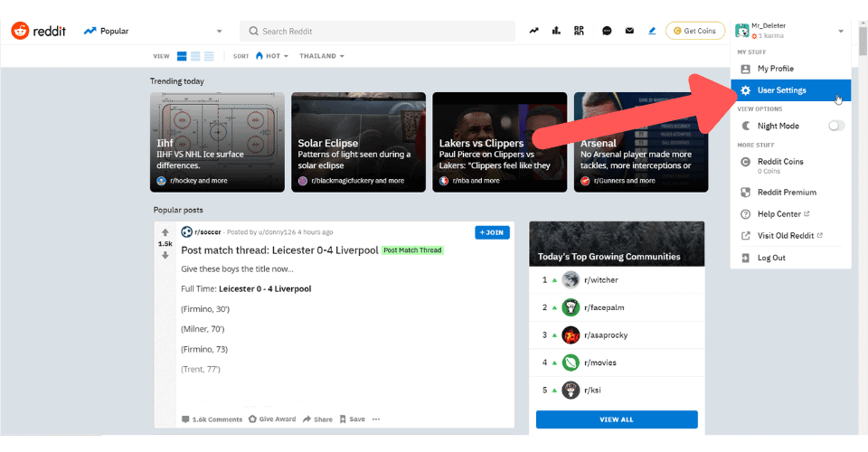Click the Post Match Thread flair
Image resolution: width=868 pixels, height=452 pixels.
coord(412,250)
